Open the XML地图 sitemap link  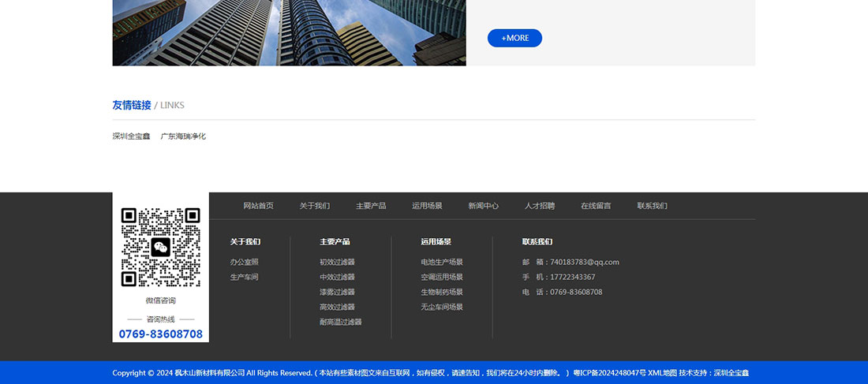pyautogui.click(x=662, y=373)
